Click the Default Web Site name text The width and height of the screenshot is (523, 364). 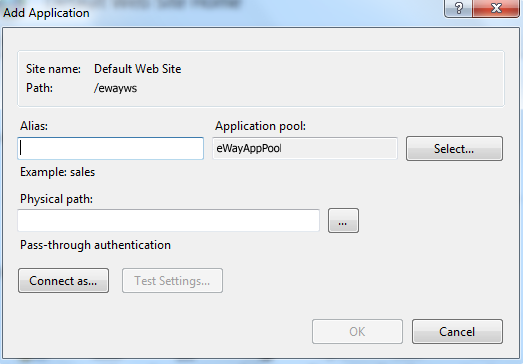[x=138, y=69]
